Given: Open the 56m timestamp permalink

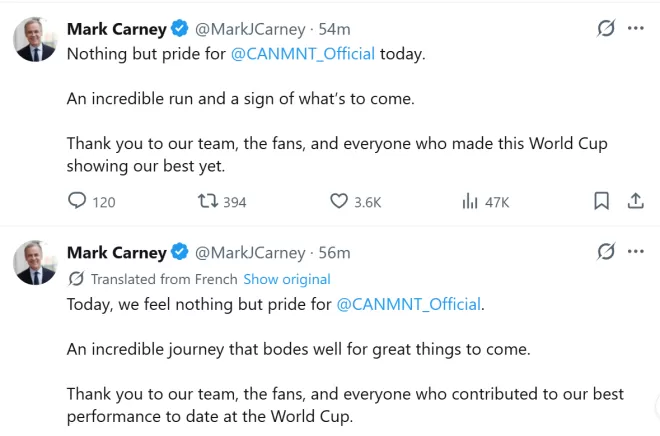Looking at the screenshot, I should pyautogui.click(x=334, y=253).
